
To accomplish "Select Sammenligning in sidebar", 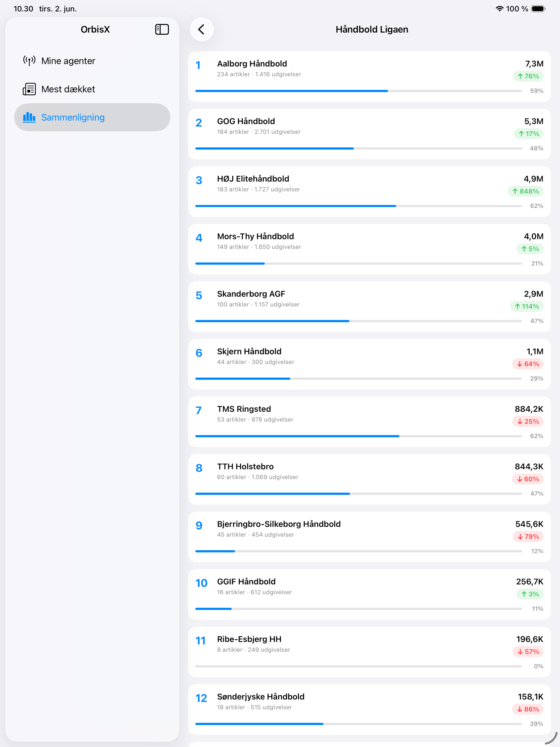I will [92, 117].
